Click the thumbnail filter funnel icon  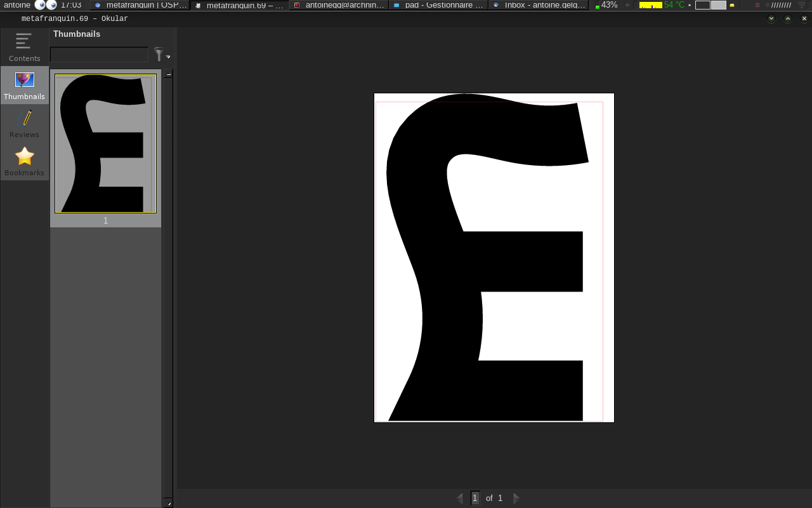[159, 55]
